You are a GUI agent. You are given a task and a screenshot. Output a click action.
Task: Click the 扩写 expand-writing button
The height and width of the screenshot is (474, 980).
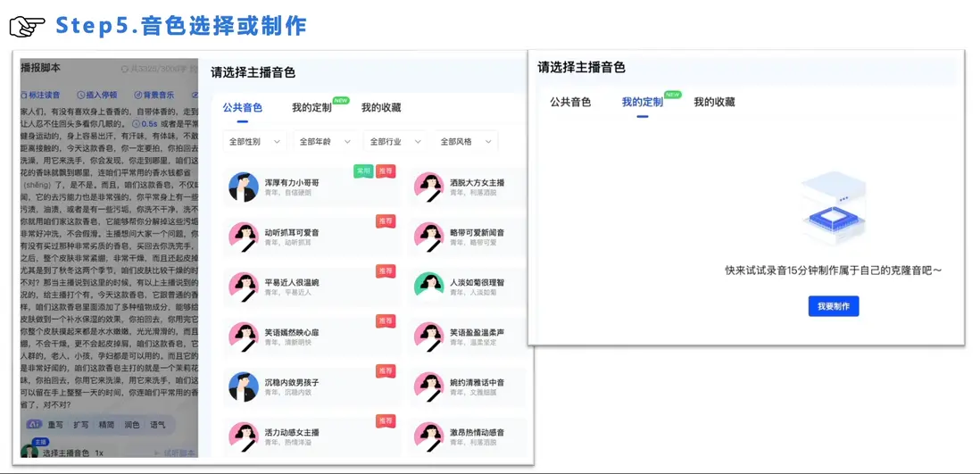click(81, 425)
